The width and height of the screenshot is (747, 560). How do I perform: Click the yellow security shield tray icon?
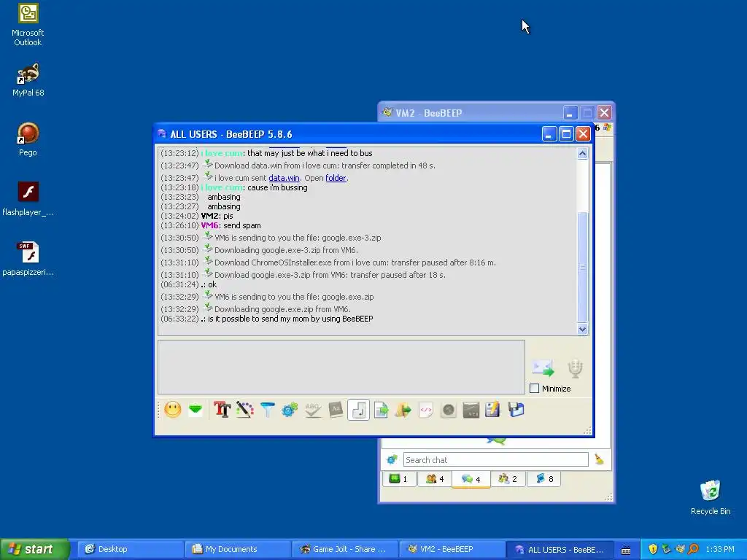pos(653,550)
